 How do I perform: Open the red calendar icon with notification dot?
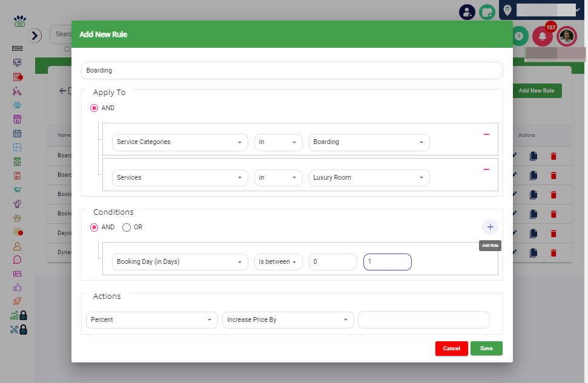coord(18,77)
